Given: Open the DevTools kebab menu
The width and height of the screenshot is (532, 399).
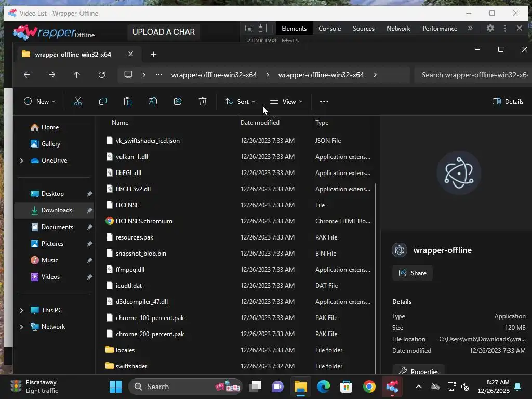Looking at the screenshot, I should [505, 29].
